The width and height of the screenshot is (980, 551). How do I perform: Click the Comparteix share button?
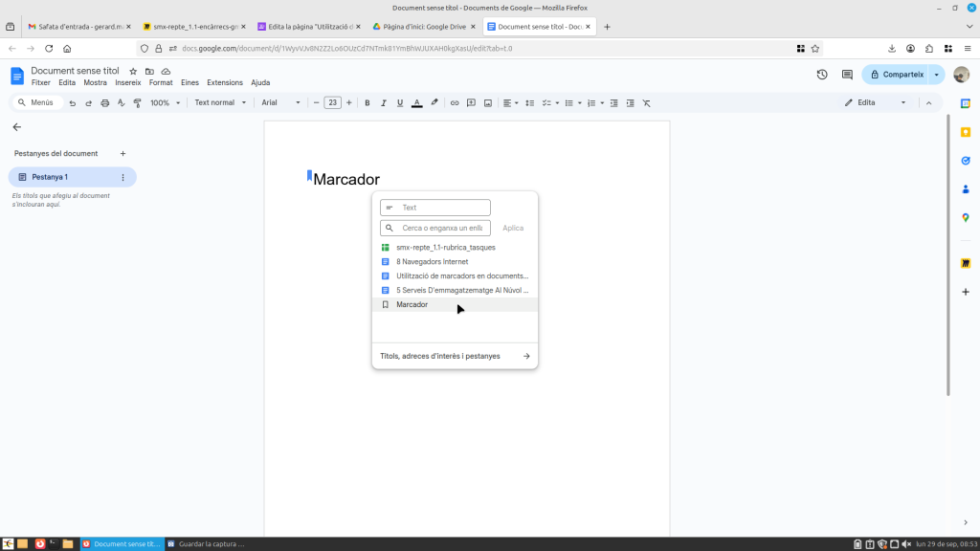[x=896, y=75]
